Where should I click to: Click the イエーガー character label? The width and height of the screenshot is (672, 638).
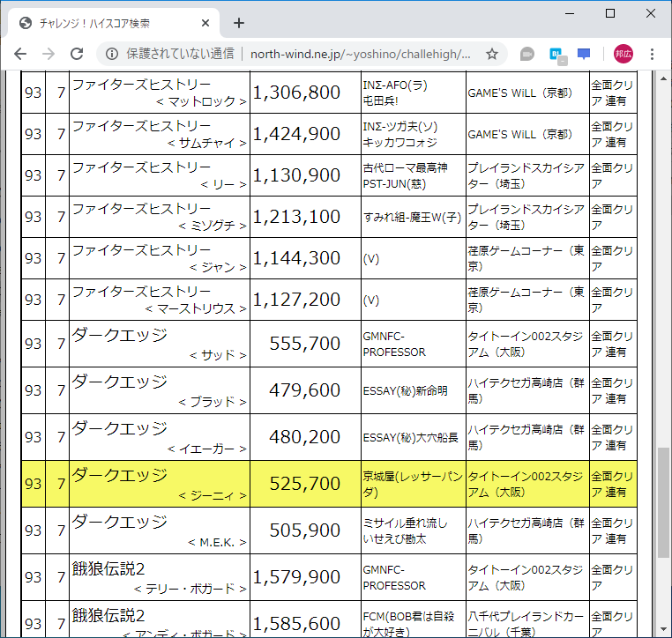(x=207, y=449)
